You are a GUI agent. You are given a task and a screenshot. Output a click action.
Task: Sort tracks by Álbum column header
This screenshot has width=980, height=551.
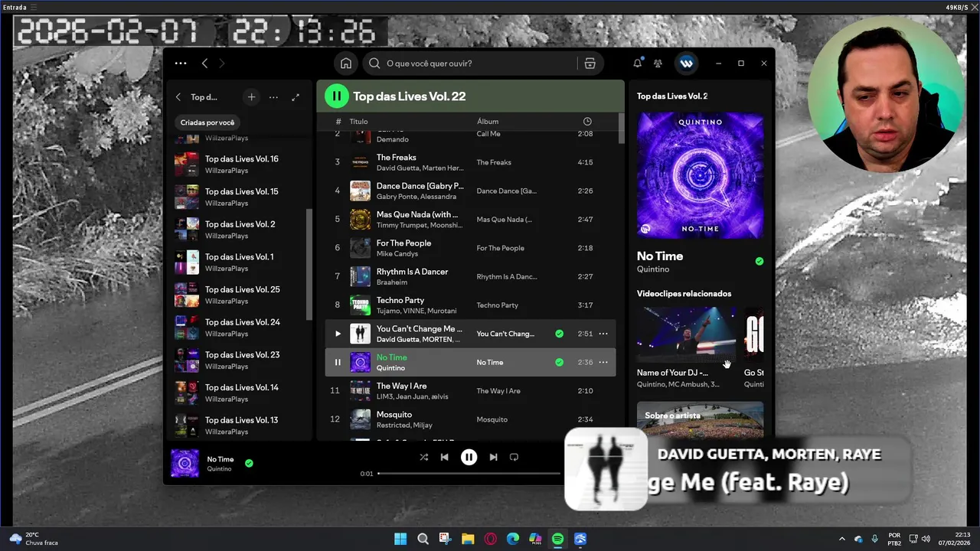tap(488, 122)
